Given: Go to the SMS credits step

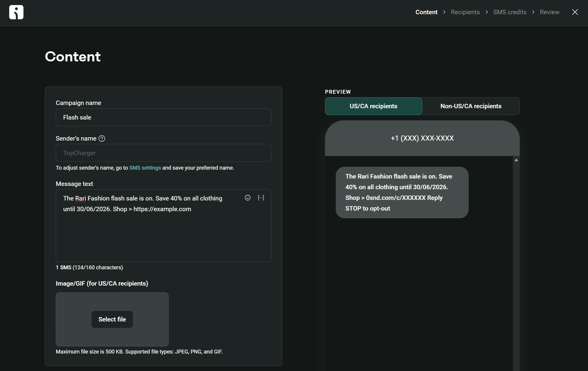Looking at the screenshot, I should (510, 12).
